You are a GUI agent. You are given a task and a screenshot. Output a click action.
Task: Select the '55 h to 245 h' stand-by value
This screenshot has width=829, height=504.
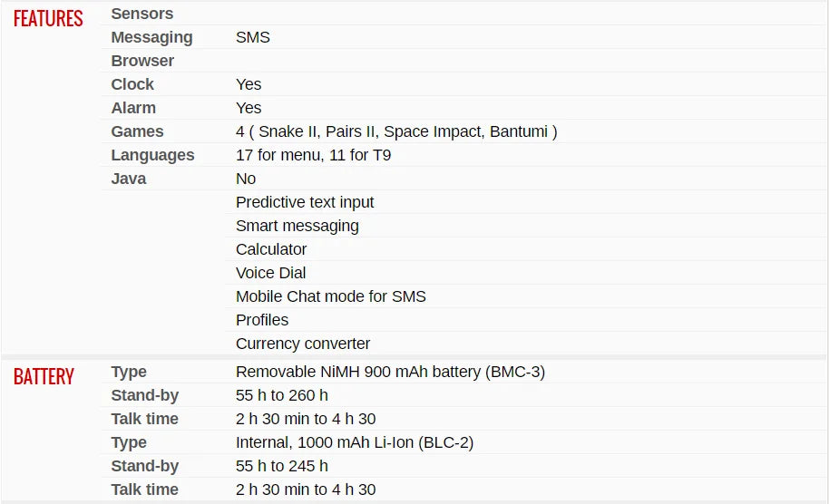point(281,466)
